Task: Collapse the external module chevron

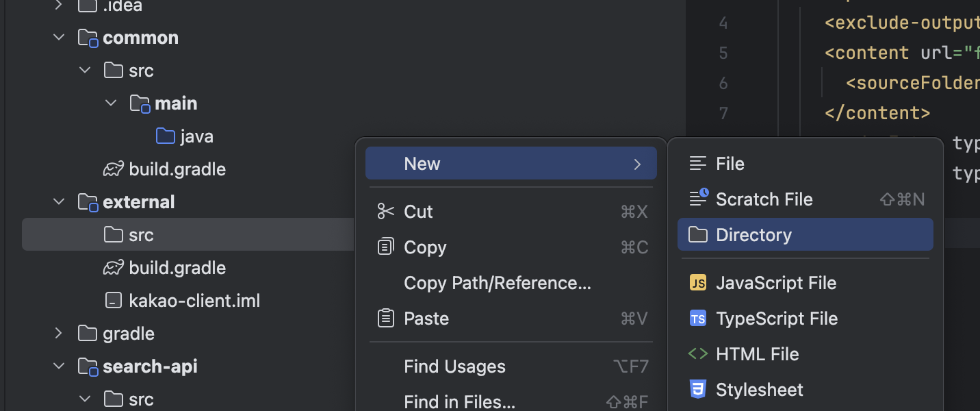Action: [59, 202]
